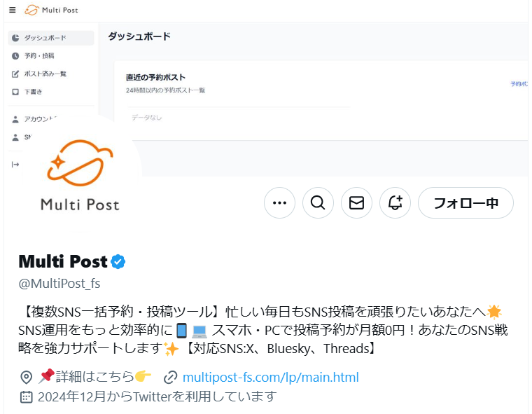Click the profile search magnifier icon
The height and width of the screenshot is (414, 532).
[x=318, y=202]
